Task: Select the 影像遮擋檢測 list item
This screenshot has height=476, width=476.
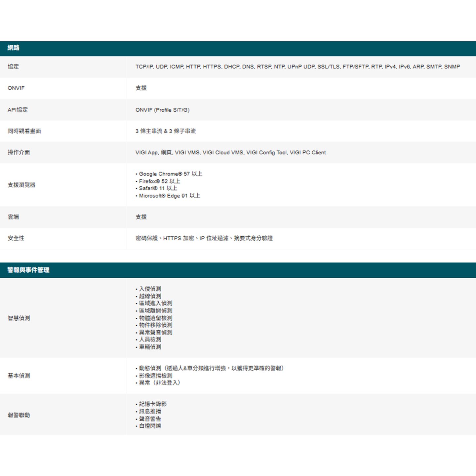Action: click(x=155, y=376)
